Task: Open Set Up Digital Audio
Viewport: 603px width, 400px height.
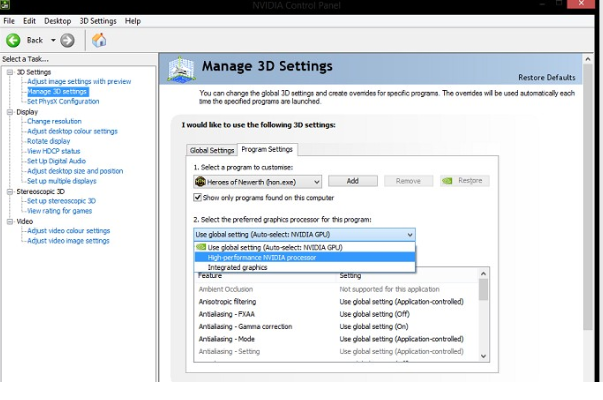Action: coord(56,161)
